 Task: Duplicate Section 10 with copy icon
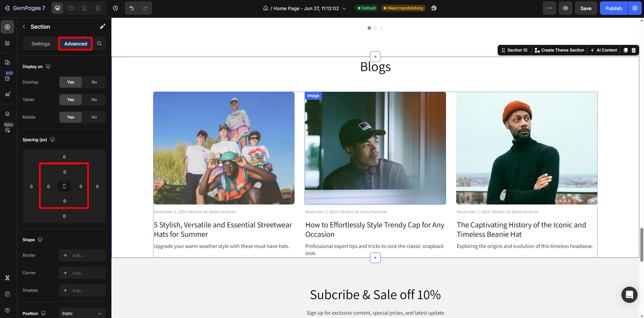(625, 50)
